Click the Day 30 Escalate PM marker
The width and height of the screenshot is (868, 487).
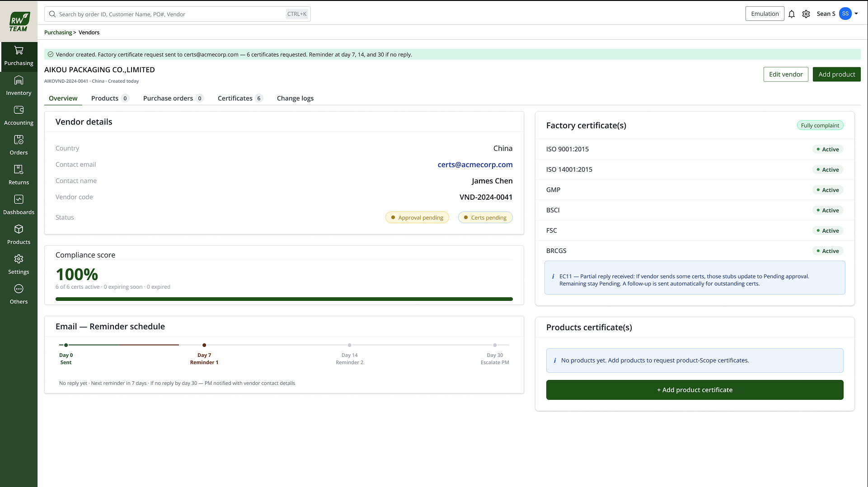(495, 345)
